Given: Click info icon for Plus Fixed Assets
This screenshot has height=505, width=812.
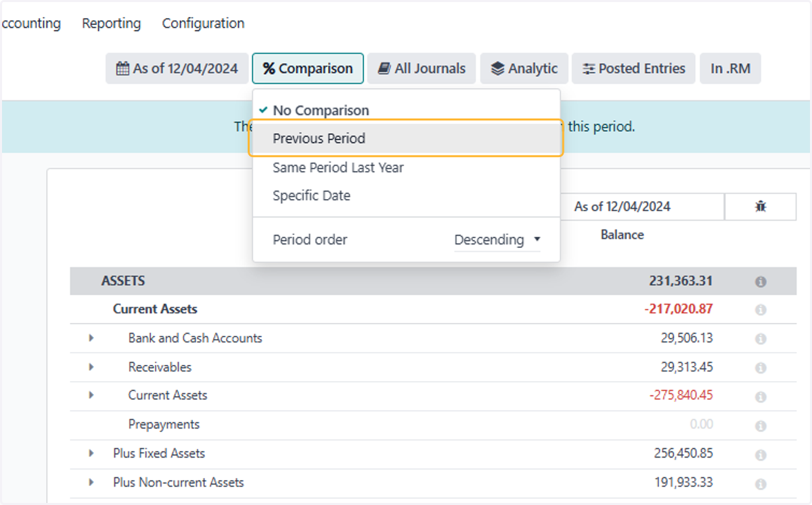Looking at the screenshot, I should 761,455.
